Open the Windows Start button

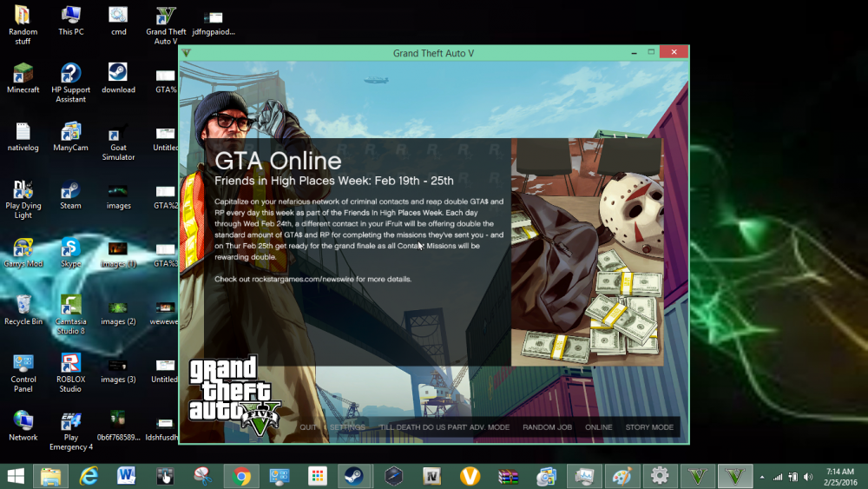tap(16, 476)
